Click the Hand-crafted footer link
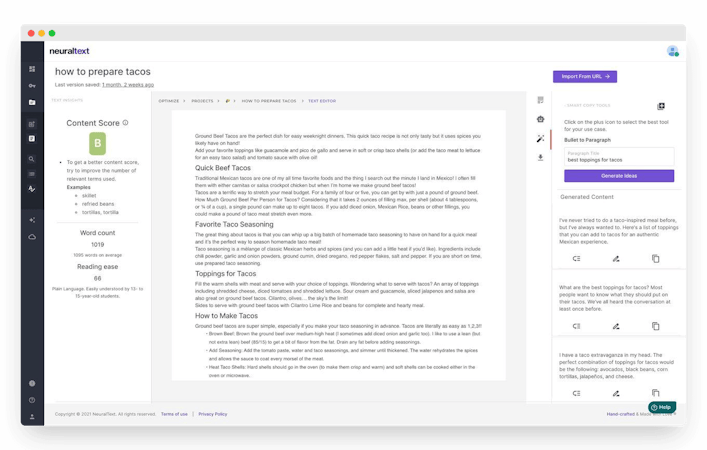The width and height of the screenshot is (707, 450). click(x=620, y=414)
